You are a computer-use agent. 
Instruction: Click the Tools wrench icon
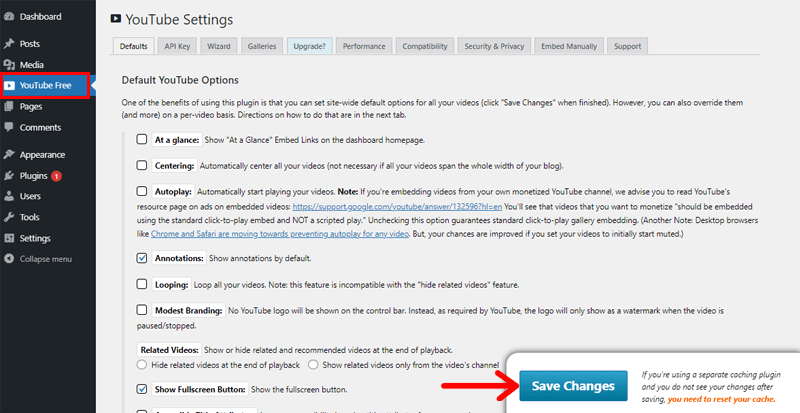point(9,217)
